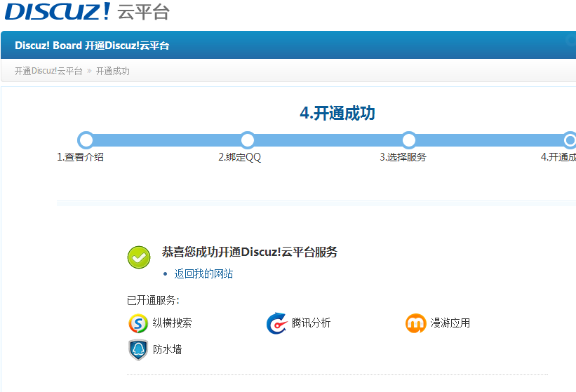The height and width of the screenshot is (392, 576).
Task: Click the 恭喜您成功开通Discuz!云平台服务 message
Action: (x=250, y=252)
